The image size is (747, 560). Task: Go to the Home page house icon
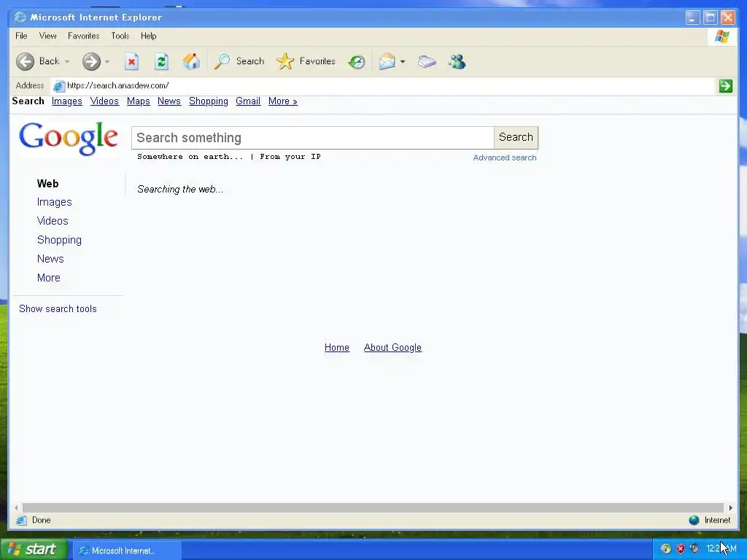tap(192, 61)
